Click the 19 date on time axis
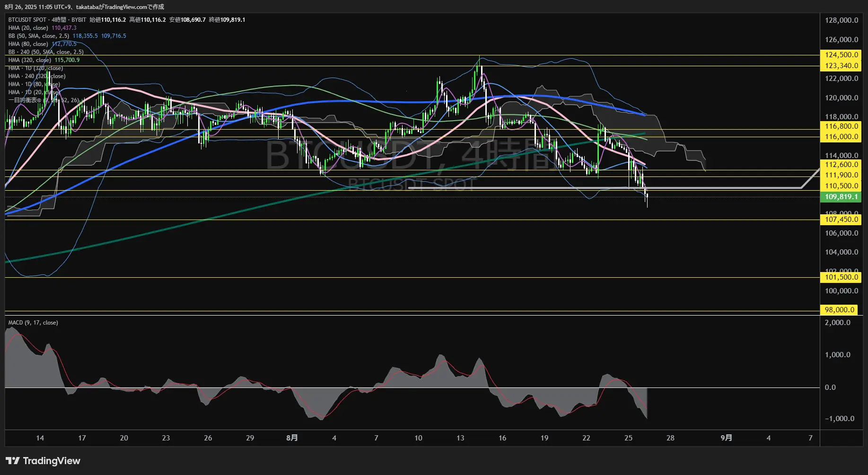Viewport: 868px width, 475px height. point(544,438)
